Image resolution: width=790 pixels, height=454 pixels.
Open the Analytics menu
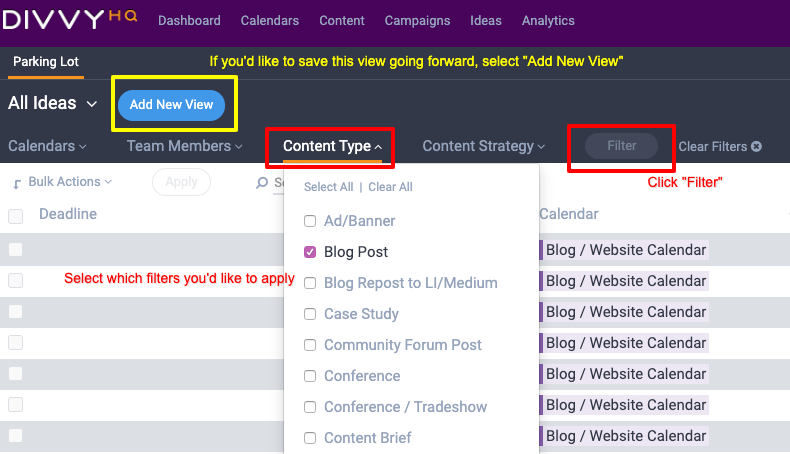(548, 21)
